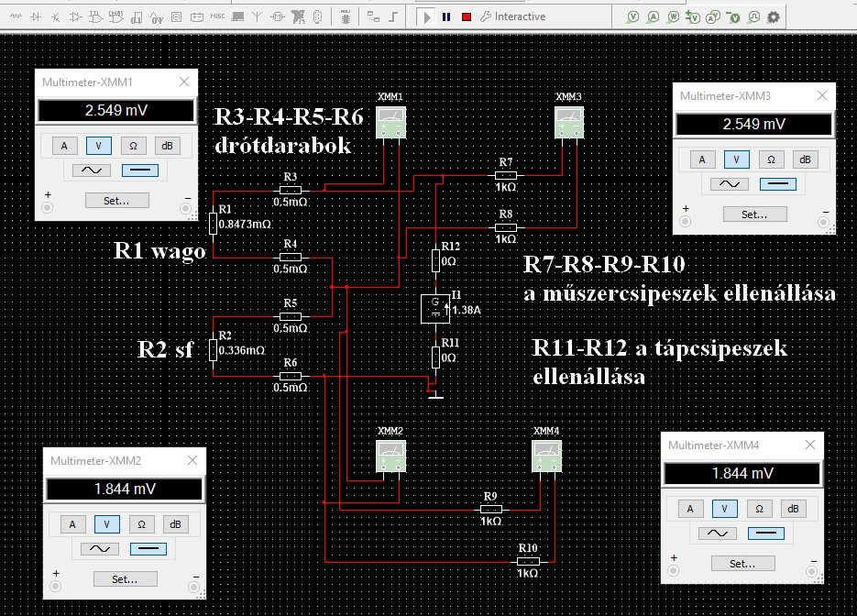Place a voltage probe
This screenshot has height=616, width=857.
[x=632, y=16]
